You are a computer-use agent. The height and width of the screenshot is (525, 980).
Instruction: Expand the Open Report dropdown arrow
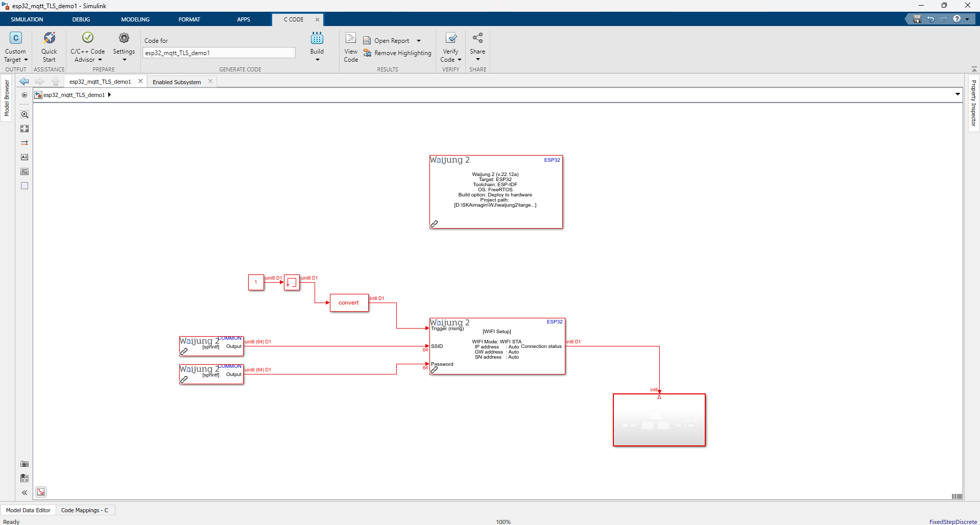click(419, 41)
